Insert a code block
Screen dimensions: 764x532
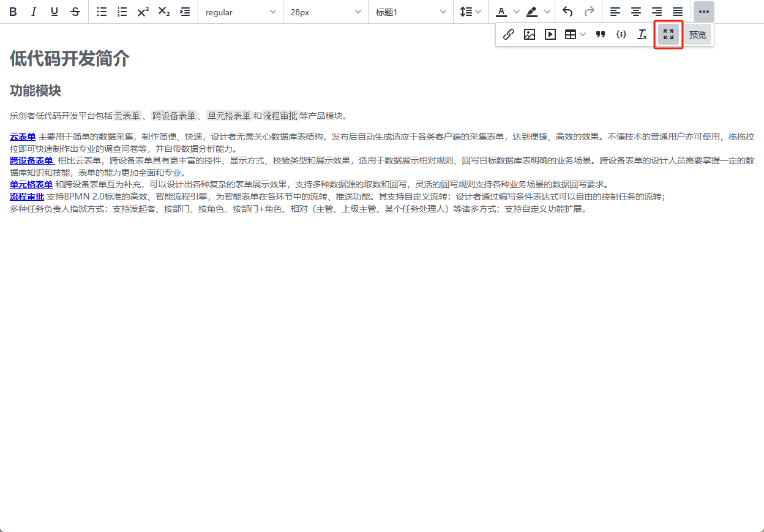click(621, 35)
